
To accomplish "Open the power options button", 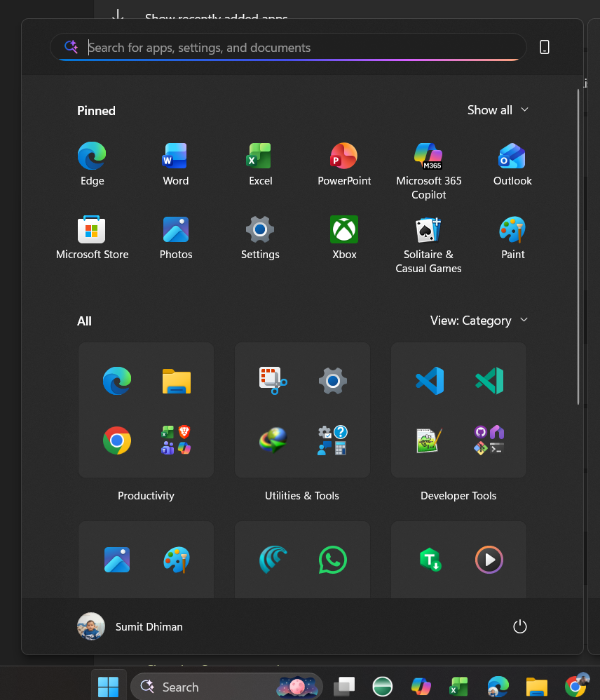I will click(x=519, y=627).
